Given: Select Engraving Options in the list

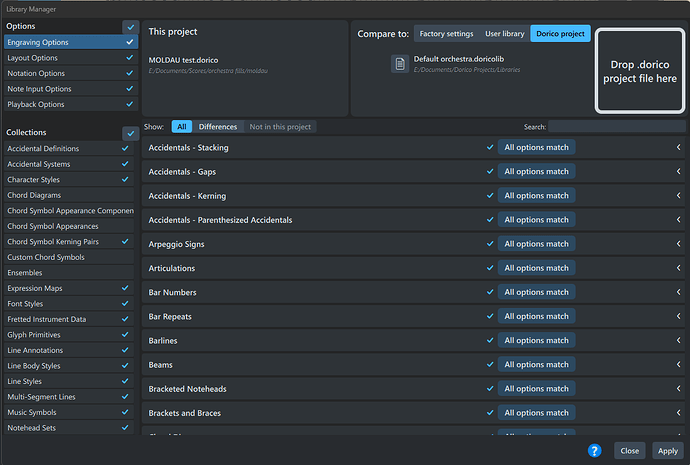Looking at the screenshot, I should click(71, 42).
